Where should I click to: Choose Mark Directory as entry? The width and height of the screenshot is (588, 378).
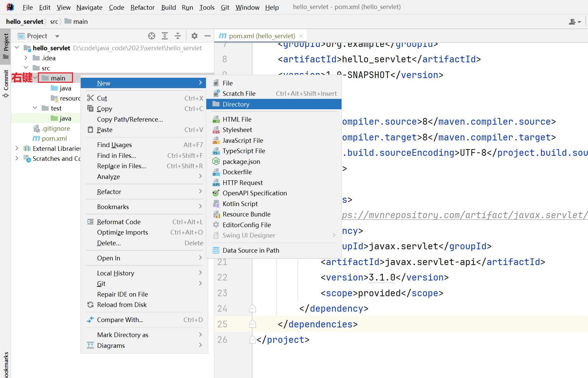coord(144,335)
